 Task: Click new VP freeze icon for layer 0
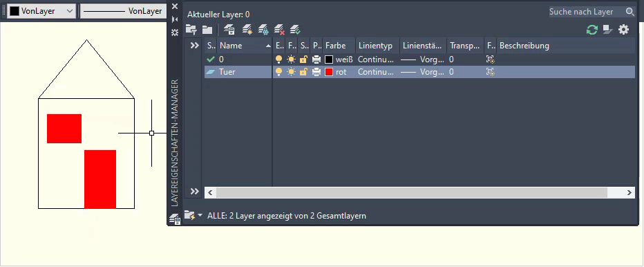(x=491, y=59)
